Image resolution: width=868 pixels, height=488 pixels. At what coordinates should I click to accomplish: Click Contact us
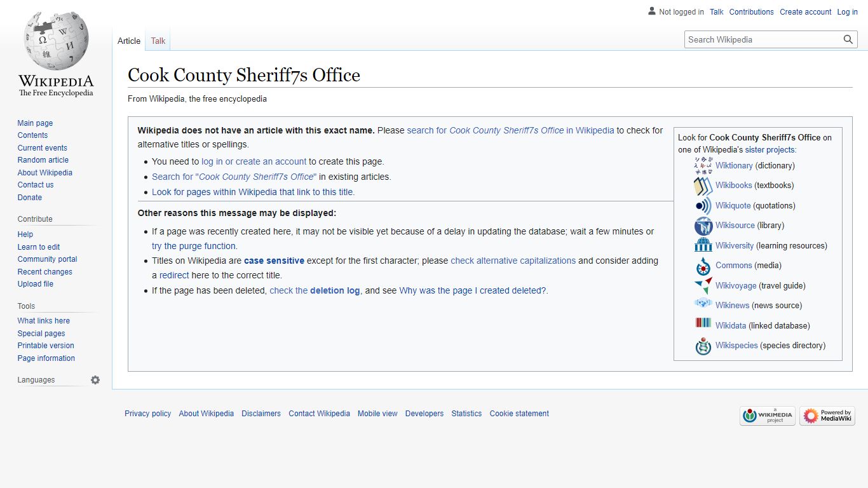[x=36, y=185]
